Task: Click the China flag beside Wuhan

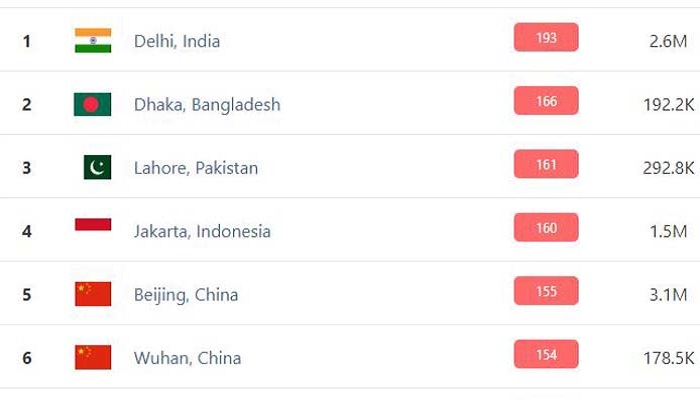Action: click(x=93, y=357)
